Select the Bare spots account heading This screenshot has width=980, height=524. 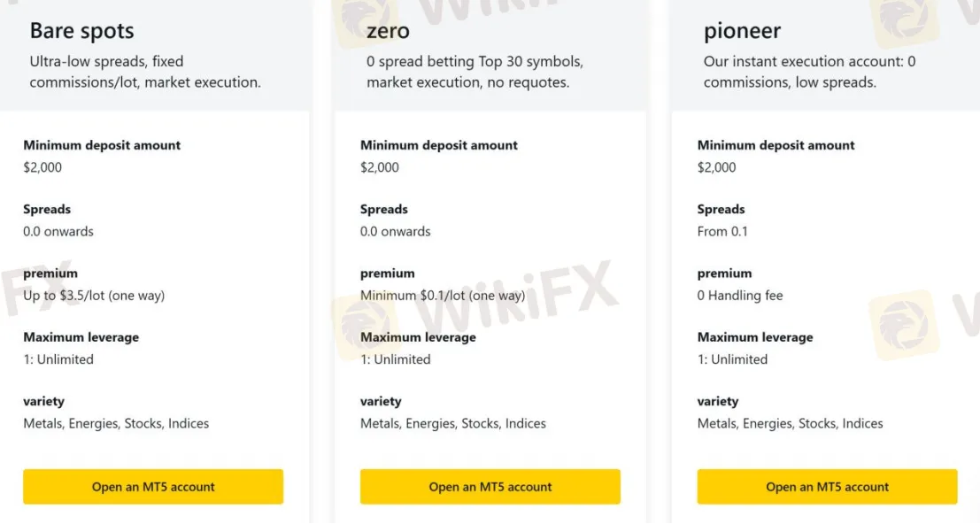click(x=81, y=31)
